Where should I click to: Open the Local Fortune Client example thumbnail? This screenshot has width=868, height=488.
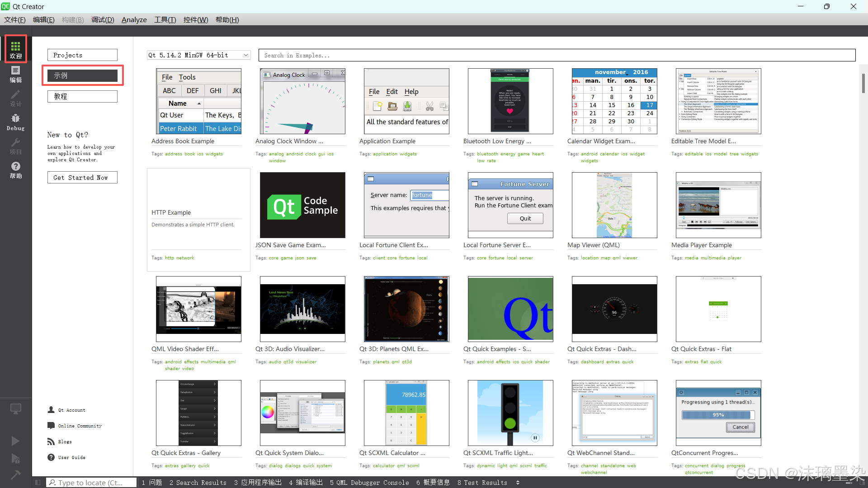click(x=406, y=205)
